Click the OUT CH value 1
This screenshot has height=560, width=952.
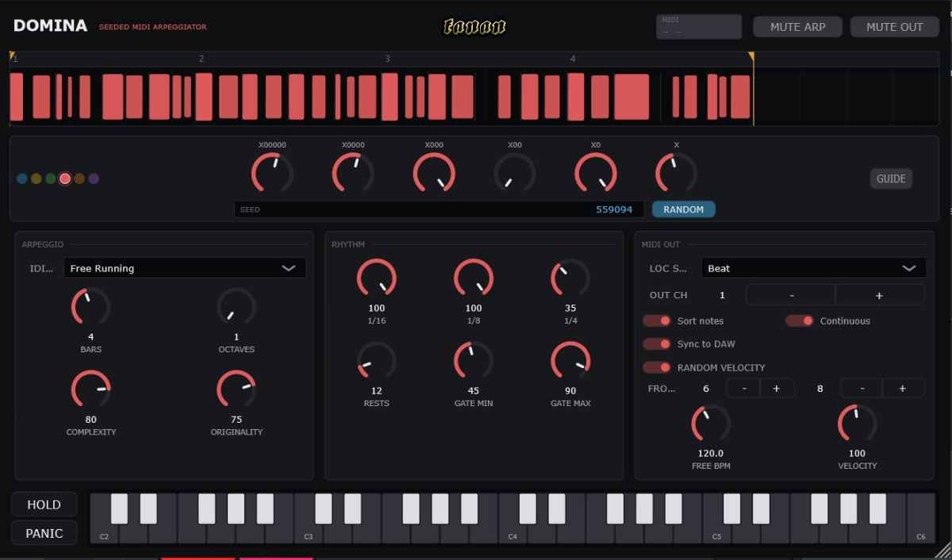coord(722,295)
